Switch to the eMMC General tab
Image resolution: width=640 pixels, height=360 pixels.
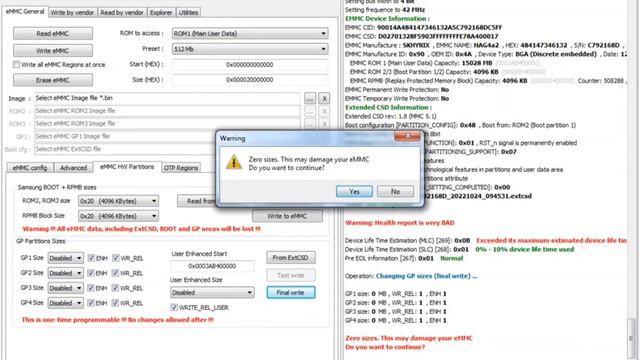point(25,12)
